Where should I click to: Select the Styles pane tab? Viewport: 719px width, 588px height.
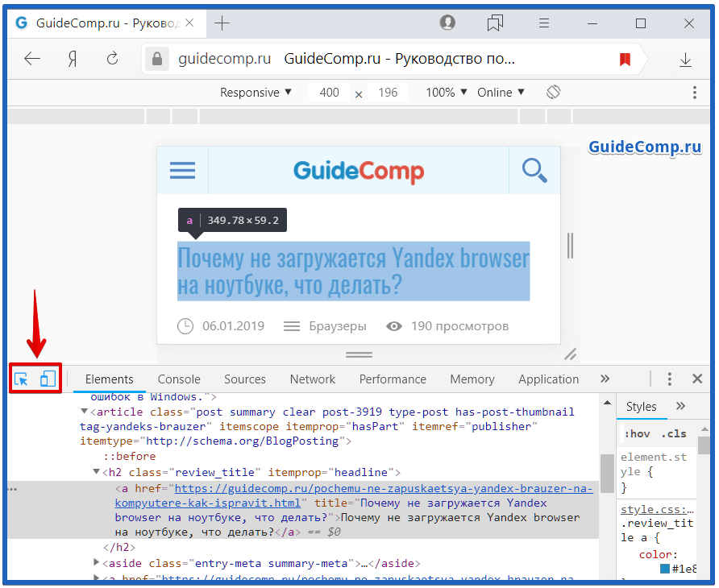641,407
